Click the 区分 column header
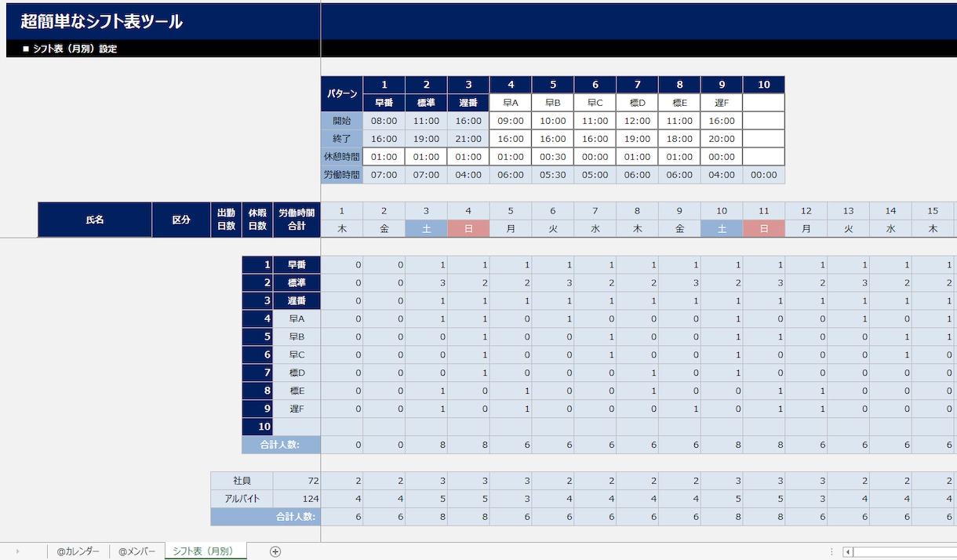Image resolution: width=957 pixels, height=560 pixels. coord(181,220)
